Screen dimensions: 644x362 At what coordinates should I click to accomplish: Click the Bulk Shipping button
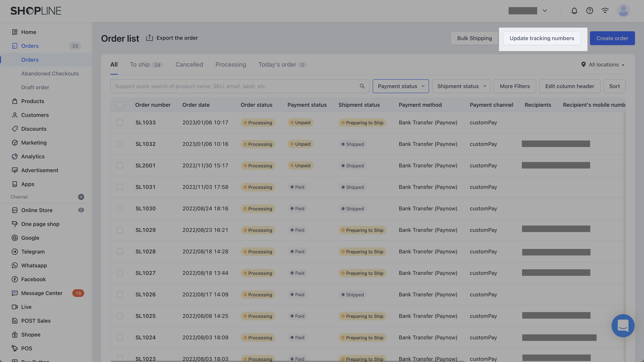[474, 38]
